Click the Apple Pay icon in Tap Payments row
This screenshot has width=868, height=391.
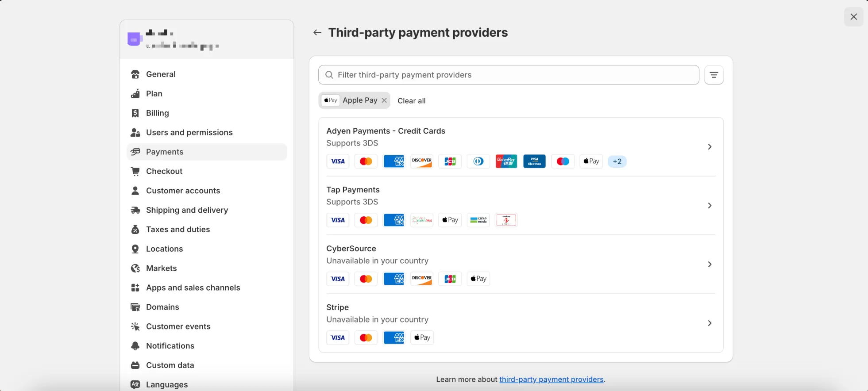450,220
